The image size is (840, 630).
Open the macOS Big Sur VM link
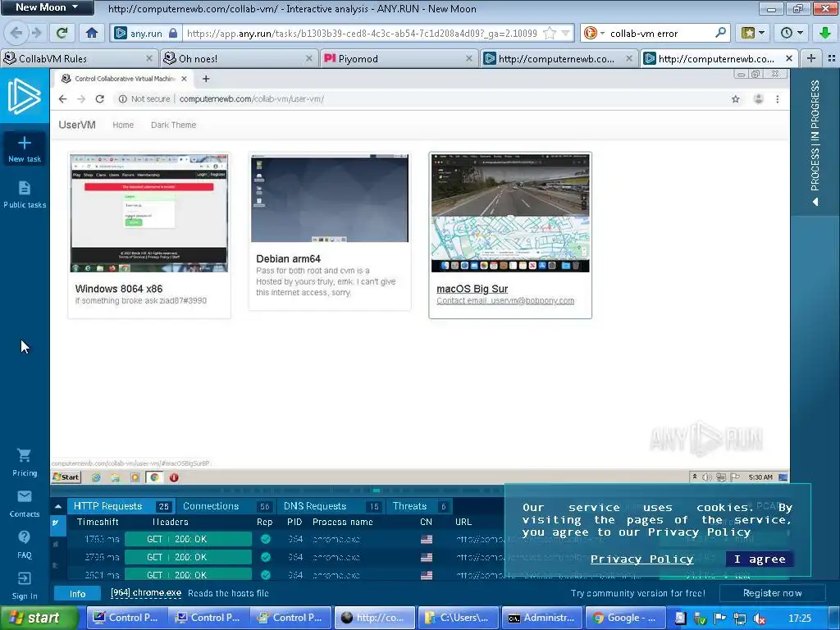(x=472, y=289)
